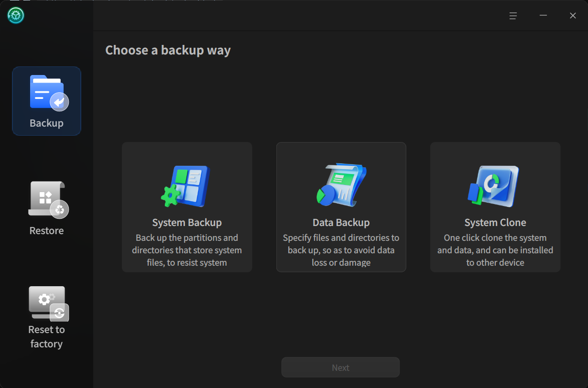Click the 'Data Backup' title text
This screenshot has height=388, width=588.
(341, 223)
